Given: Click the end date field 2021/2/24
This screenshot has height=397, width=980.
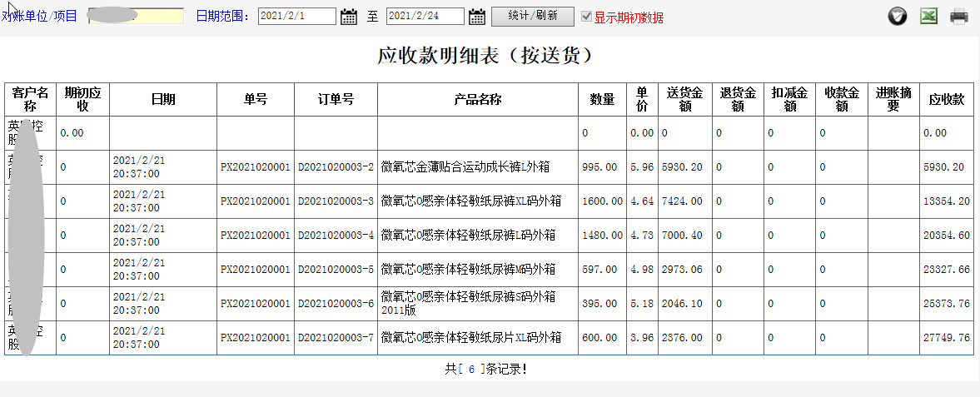Looking at the screenshot, I should (425, 17).
